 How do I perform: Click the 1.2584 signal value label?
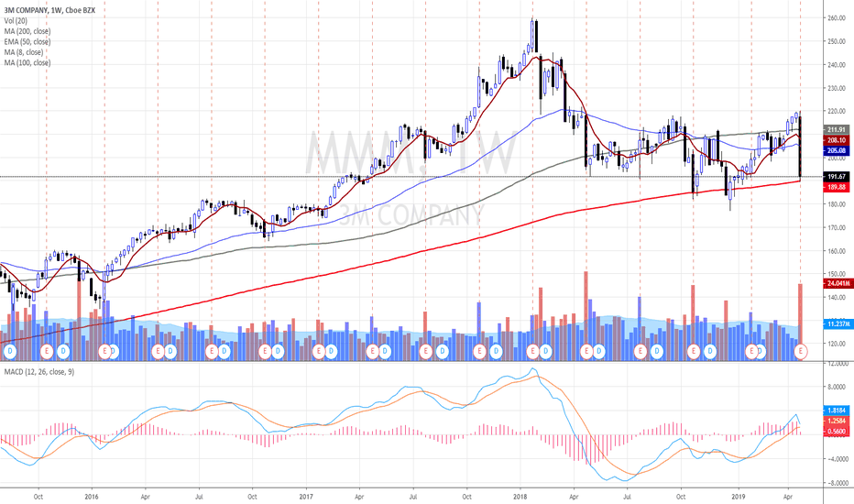[836, 421]
